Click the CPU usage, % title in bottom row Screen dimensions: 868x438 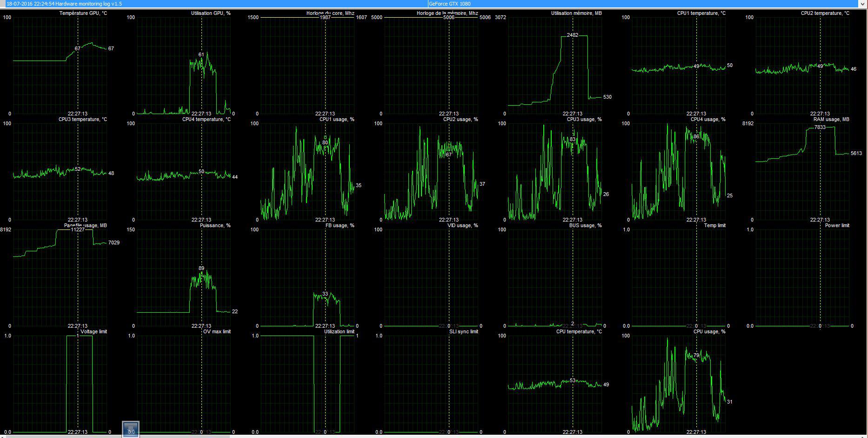pyautogui.click(x=709, y=331)
